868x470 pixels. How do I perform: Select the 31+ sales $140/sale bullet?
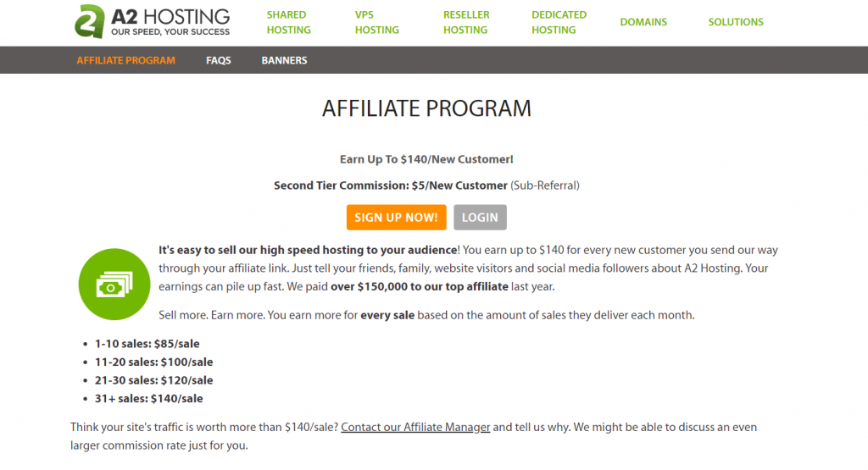point(148,398)
